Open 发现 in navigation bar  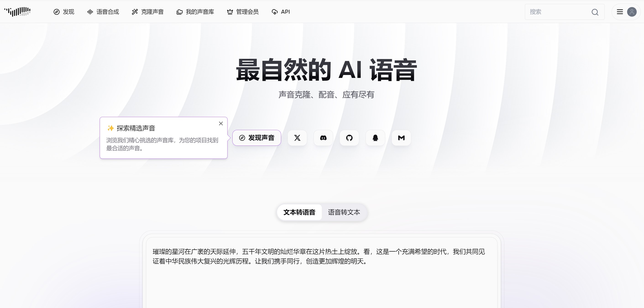coord(64,12)
